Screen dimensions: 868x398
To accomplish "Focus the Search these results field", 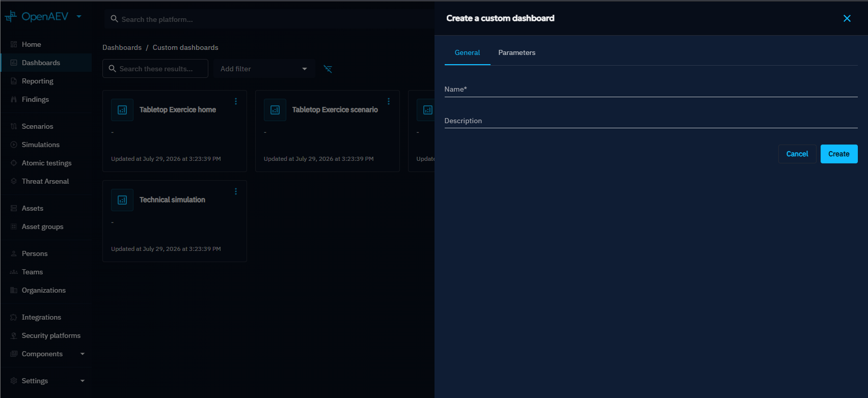I will click(x=155, y=69).
